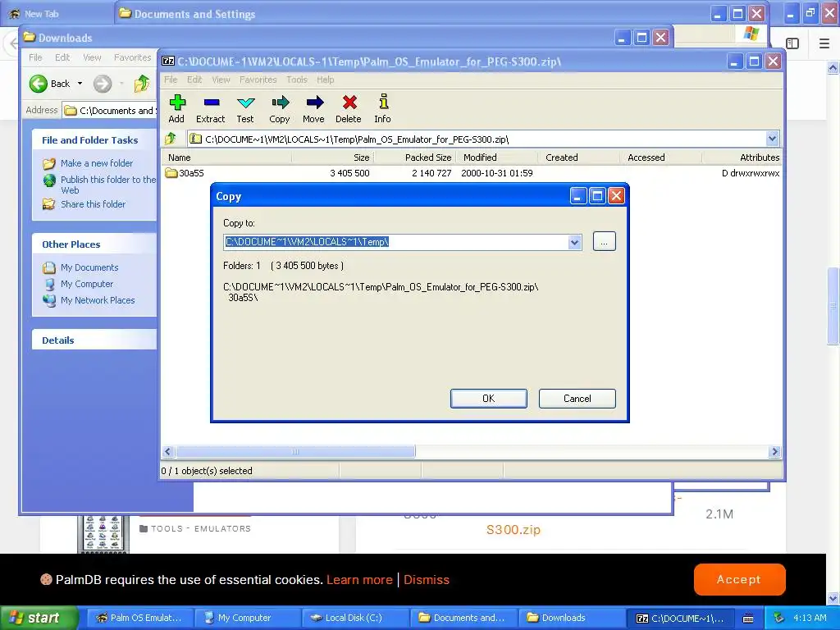Sort by Attributes column header

742,157
